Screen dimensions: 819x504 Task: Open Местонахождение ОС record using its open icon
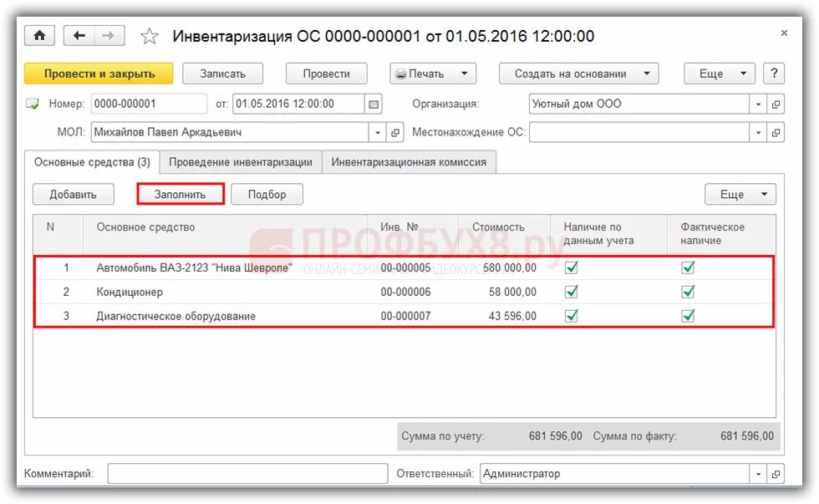776,133
